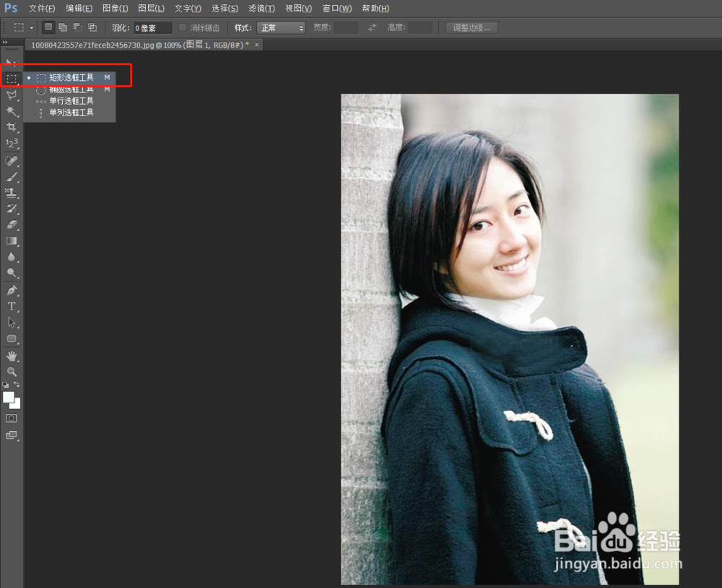The image size is (722, 588).
Task: Open the 编辑(E) menu
Action: point(79,8)
